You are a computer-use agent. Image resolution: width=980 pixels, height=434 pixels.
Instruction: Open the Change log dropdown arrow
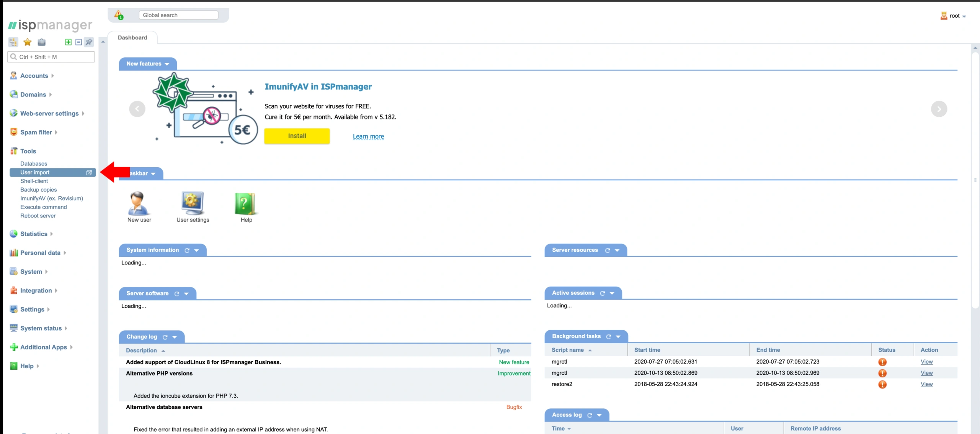(x=175, y=337)
